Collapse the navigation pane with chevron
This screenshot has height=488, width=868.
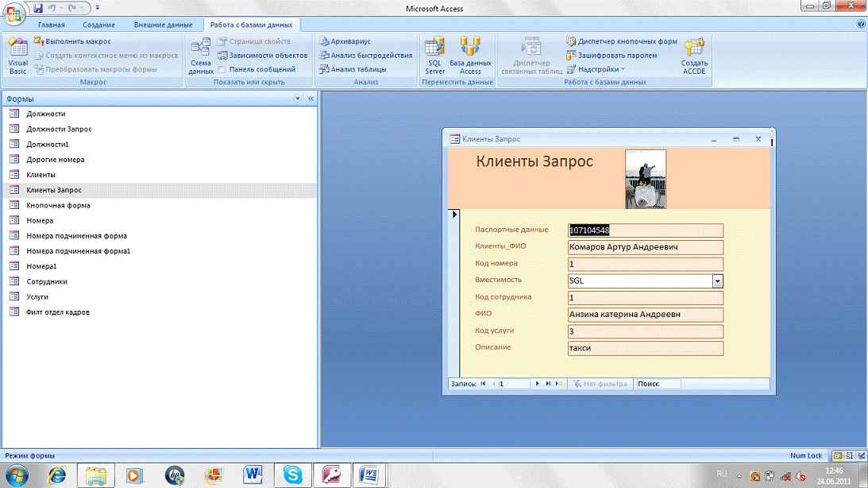click(x=311, y=99)
